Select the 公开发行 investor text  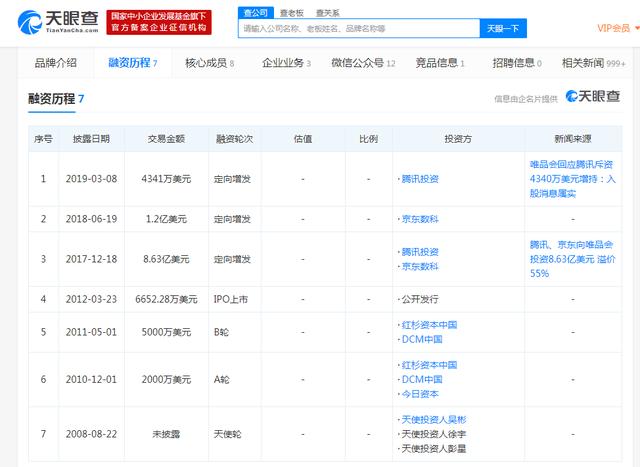click(420, 299)
